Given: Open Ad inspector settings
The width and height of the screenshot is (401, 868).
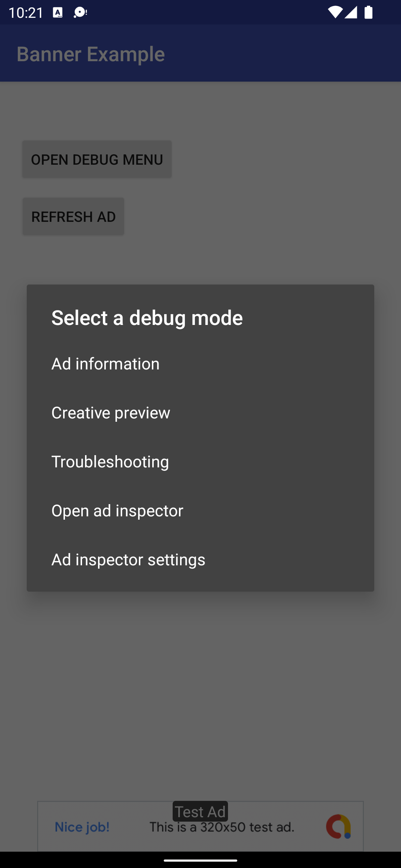Looking at the screenshot, I should coord(128,559).
